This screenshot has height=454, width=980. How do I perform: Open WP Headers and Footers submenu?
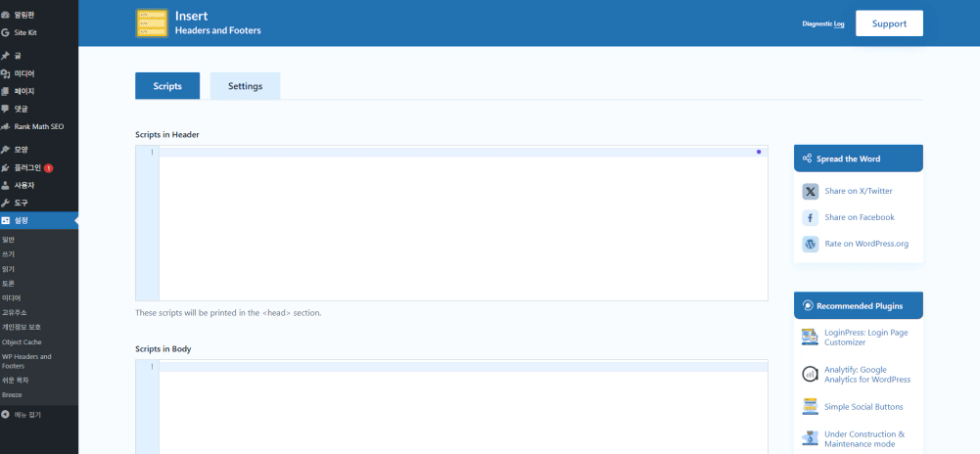click(x=26, y=361)
